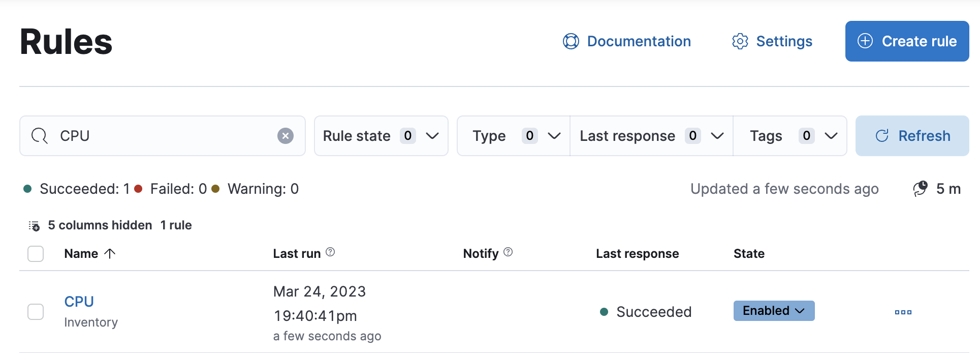Viewport: 980px width, 353px height.
Task: Click the auto-refresh interval clock icon
Action: click(920, 189)
